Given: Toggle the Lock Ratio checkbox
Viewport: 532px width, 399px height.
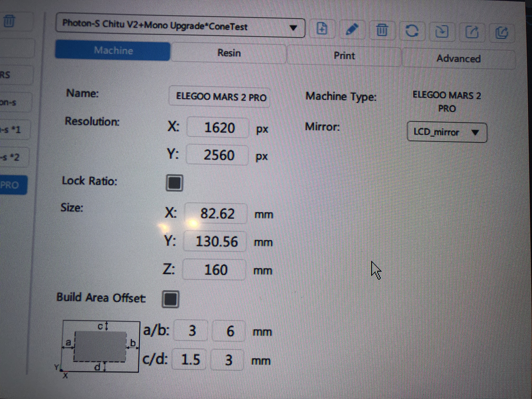Looking at the screenshot, I should point(174,183).
